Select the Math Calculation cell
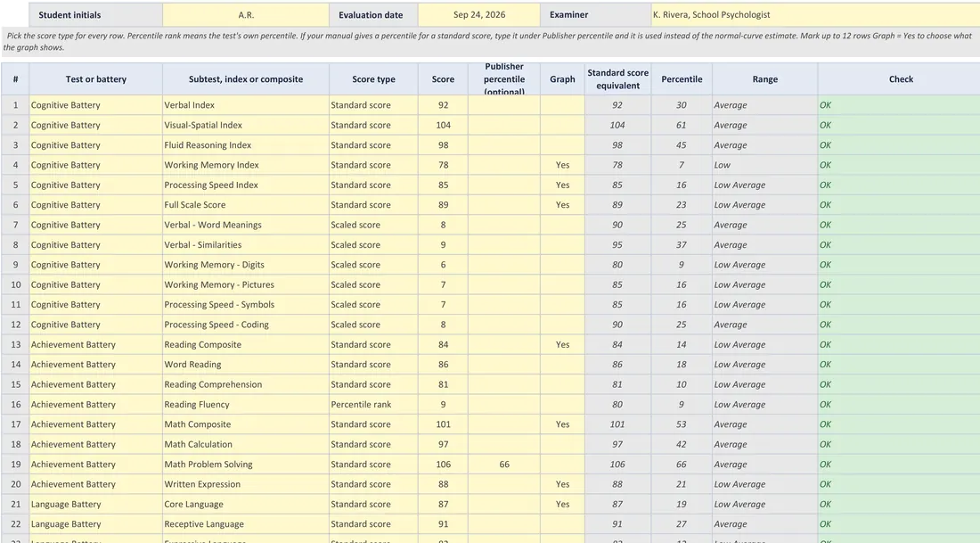Image resolution: width=980 pixels, height=543 pixels. pos(246,444)
